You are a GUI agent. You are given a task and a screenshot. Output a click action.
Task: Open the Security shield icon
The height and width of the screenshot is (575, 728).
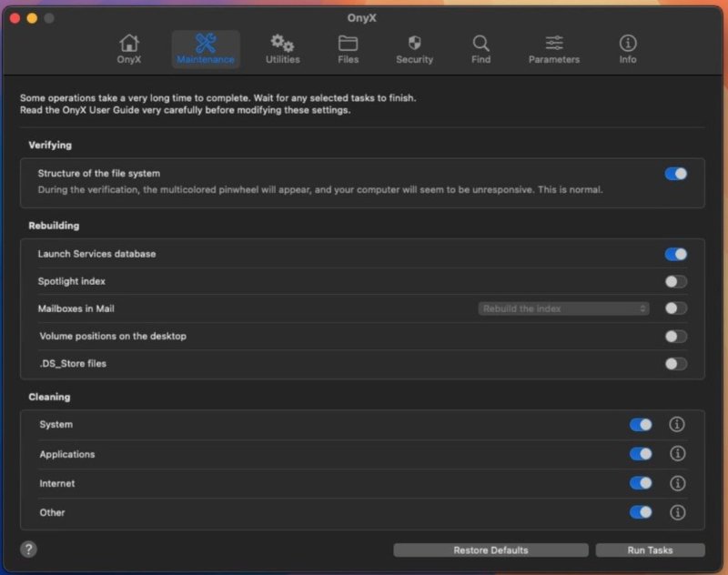point(414,44)
